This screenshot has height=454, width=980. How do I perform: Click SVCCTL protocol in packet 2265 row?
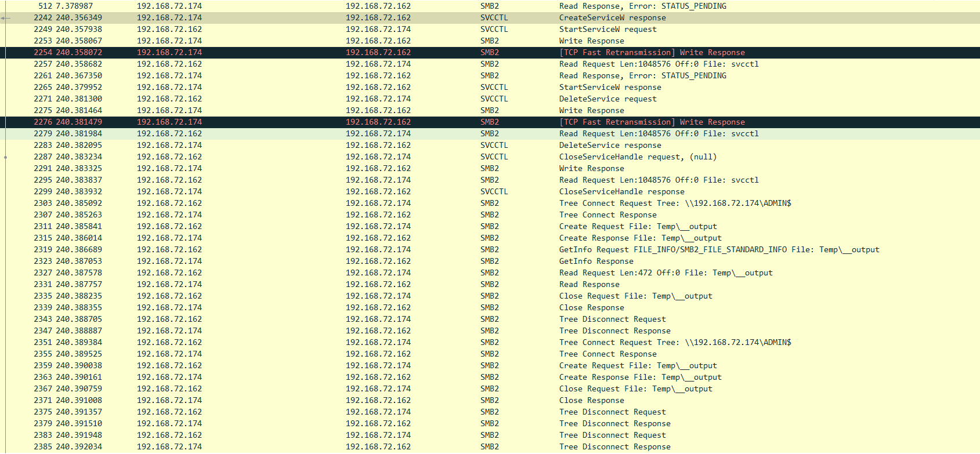[x=494, y=87]
